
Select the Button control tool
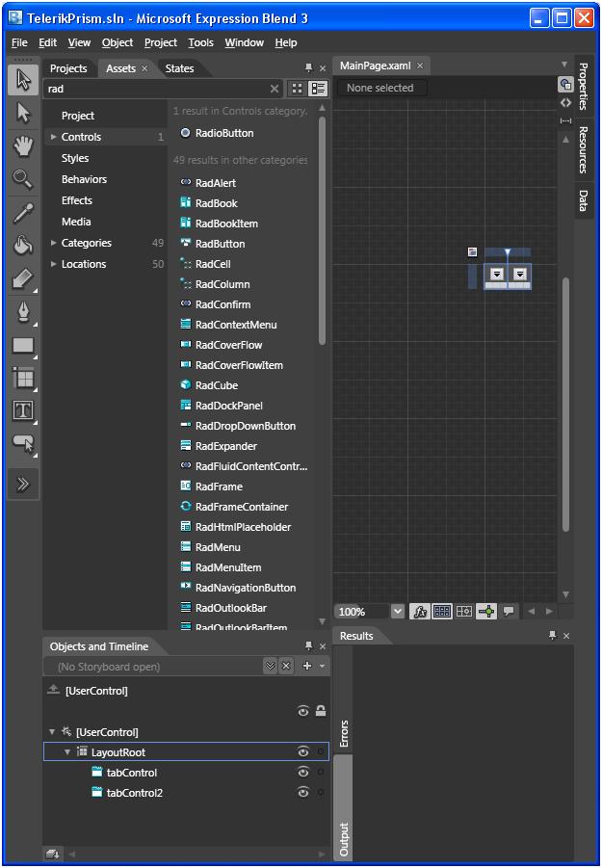[x=23, y=443]
